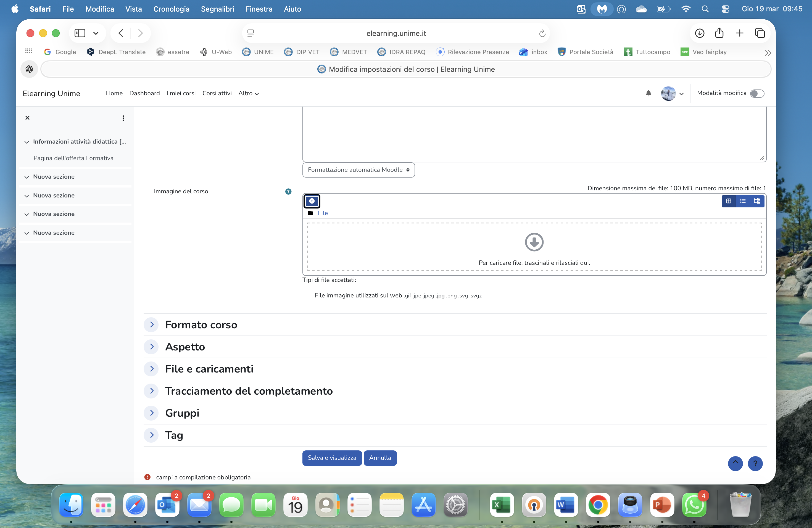812x528 pixels.
Task: Expand the Formato corso section
Action: tap(152, 324)
